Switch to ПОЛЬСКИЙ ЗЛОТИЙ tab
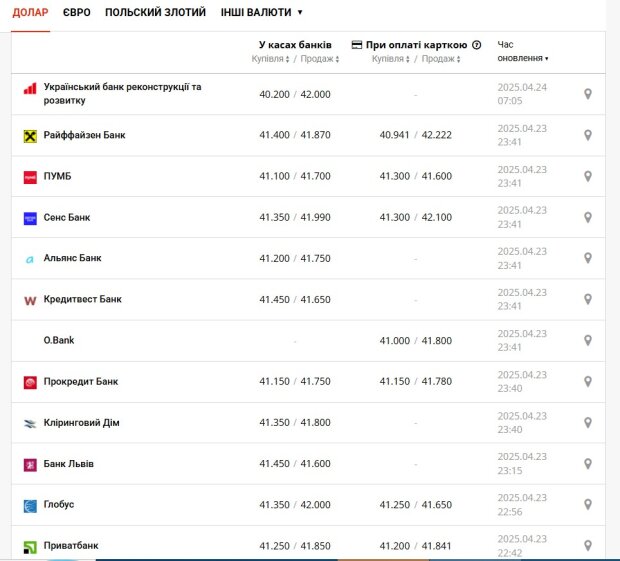 click(x=155, y=12)
